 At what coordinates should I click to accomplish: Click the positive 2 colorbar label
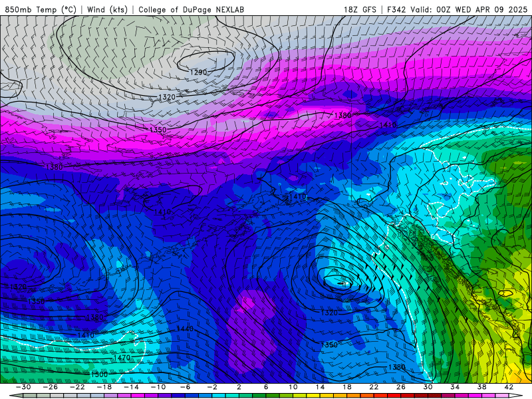(x=239, y=387)
